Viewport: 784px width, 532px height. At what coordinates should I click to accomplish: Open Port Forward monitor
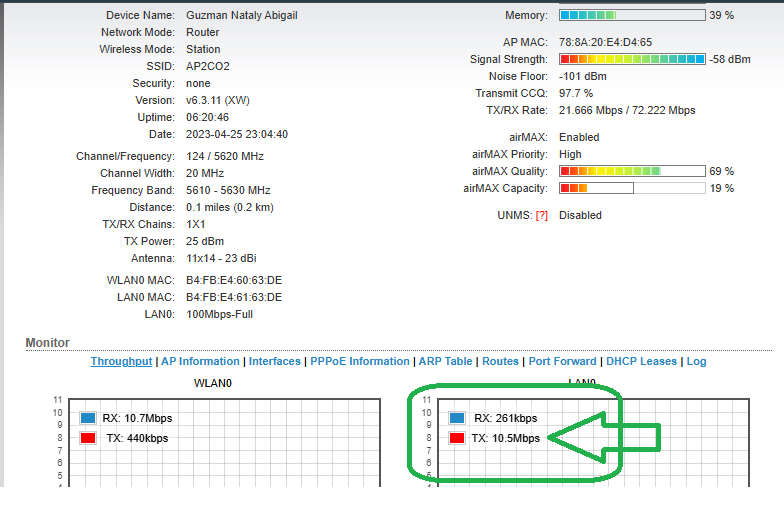point(562,361)
